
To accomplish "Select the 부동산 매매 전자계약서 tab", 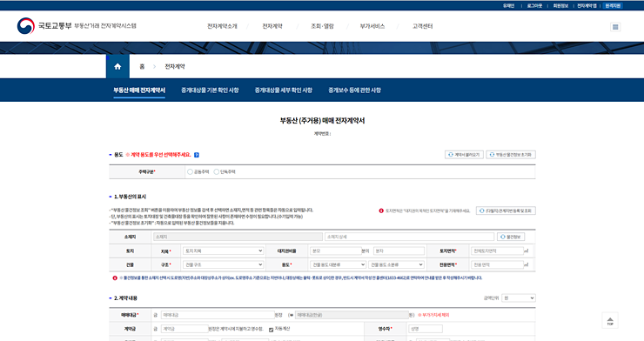I will click(139, 90).
